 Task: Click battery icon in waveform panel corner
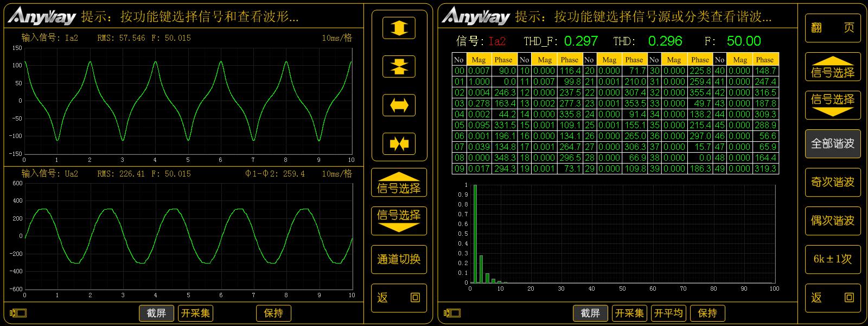tap(18, 313)
